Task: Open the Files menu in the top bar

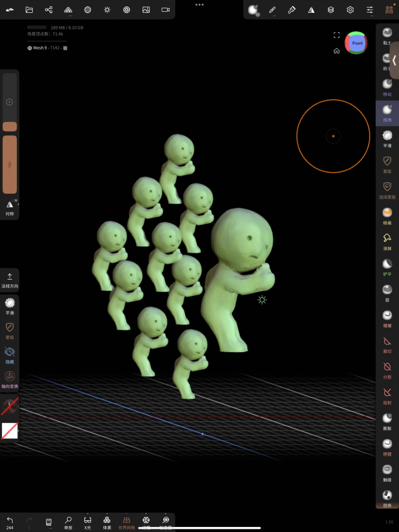Action: [29, 10]
